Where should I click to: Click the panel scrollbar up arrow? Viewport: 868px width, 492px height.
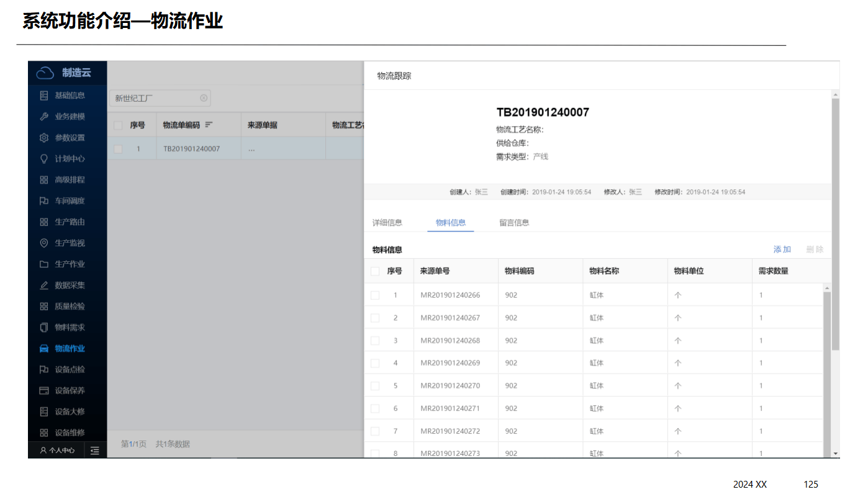coord(835,94)
